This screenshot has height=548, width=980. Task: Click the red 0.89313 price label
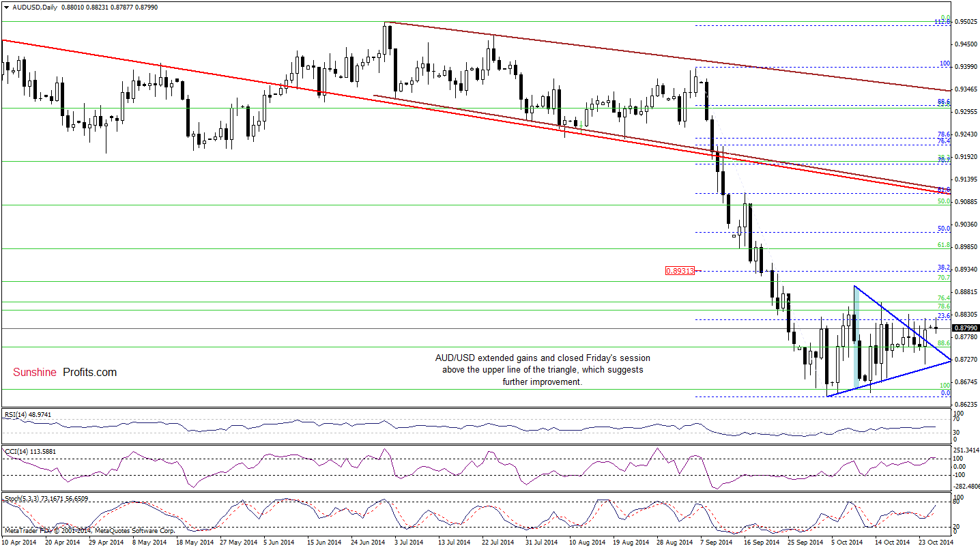(680, 271)
